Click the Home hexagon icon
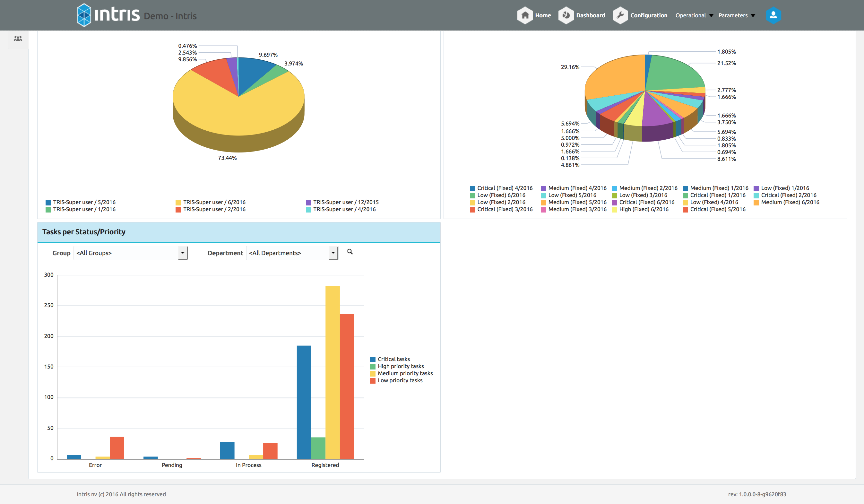The width and height of the screenshot is (864, 504). point(524,15)
